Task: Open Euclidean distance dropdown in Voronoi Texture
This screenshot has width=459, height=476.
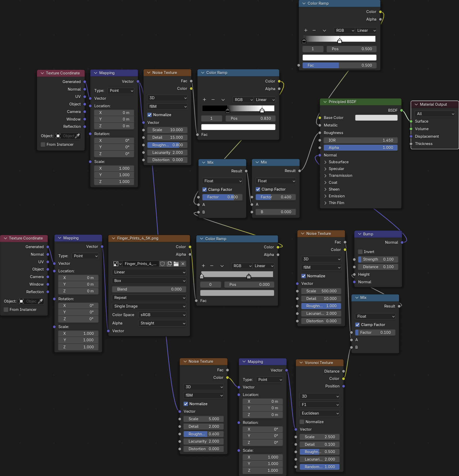Action: point(320,413)
